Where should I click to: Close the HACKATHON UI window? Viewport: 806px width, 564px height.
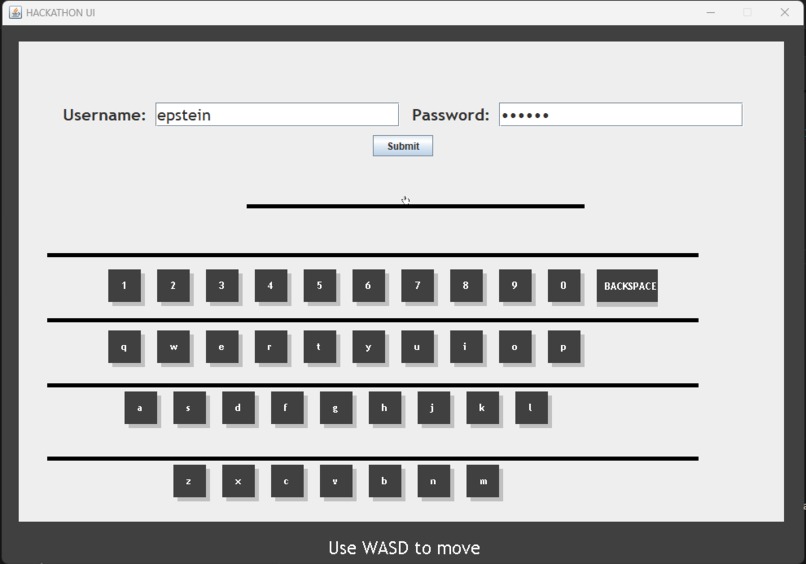click(784, 12)
